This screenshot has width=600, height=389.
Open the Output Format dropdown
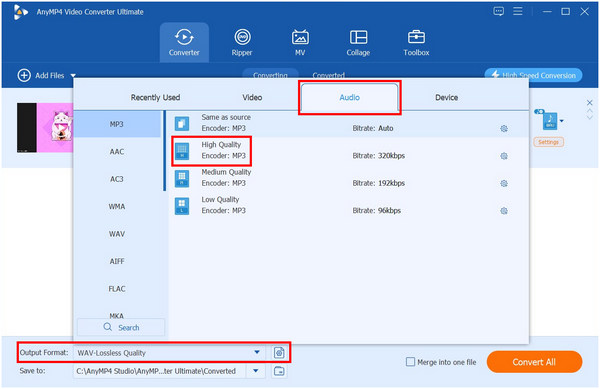pyautogui.click(x=257, y=352)
